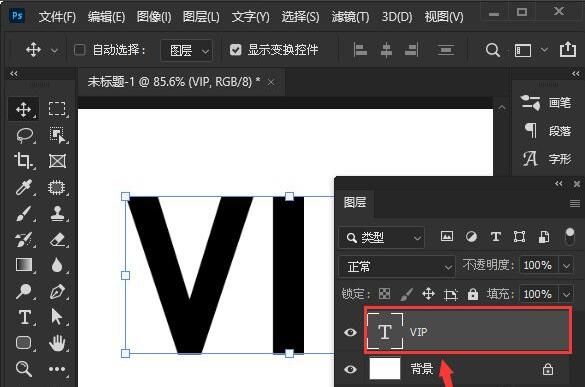
Task: Select the Clone Stamp tool
Action: pos(57,214)
